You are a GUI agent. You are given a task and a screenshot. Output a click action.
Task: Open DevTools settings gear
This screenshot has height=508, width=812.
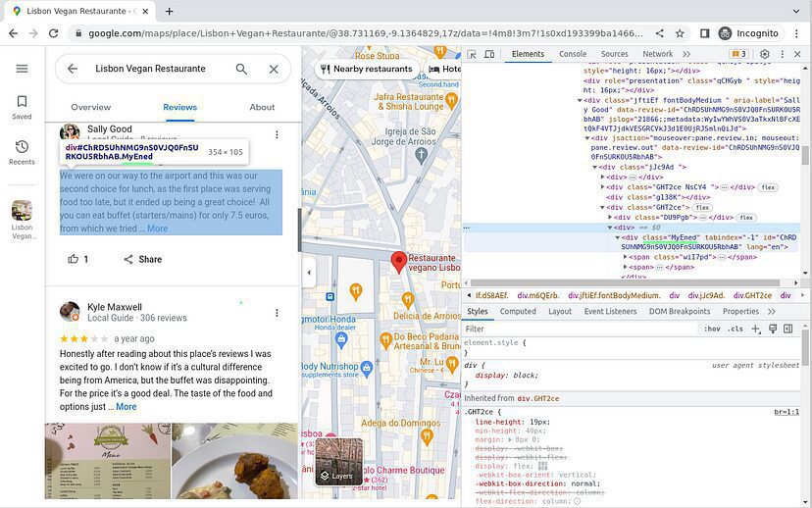tap(765, 55)
